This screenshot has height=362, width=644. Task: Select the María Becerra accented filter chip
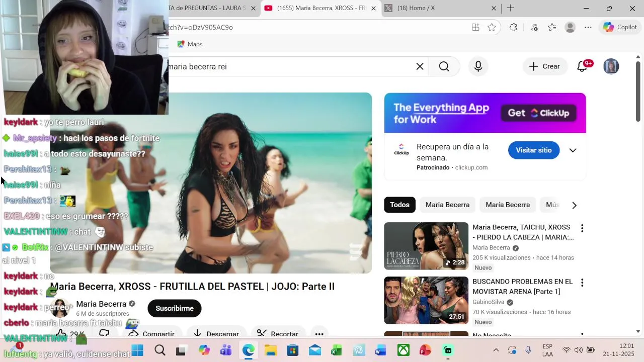508,205
